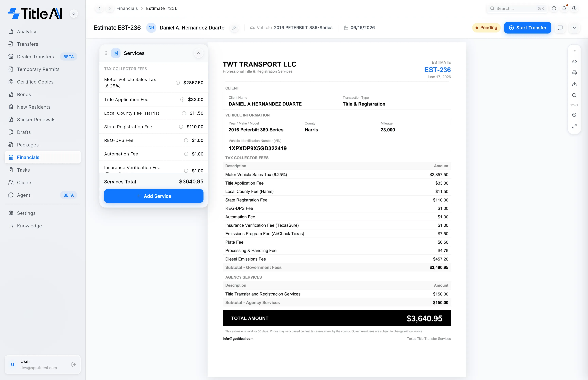
Task: Open the comment icon next to Start Transfer
Action: point(560,28)
